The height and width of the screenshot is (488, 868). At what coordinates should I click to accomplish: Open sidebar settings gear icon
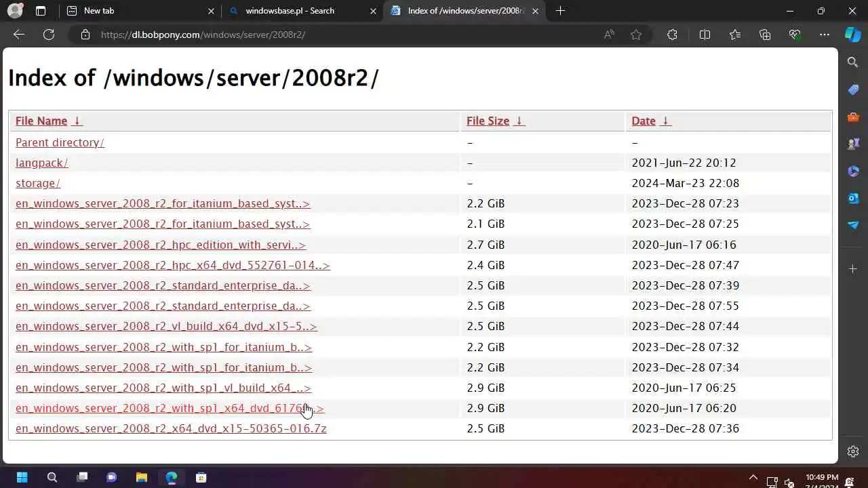tap(853, 451)
